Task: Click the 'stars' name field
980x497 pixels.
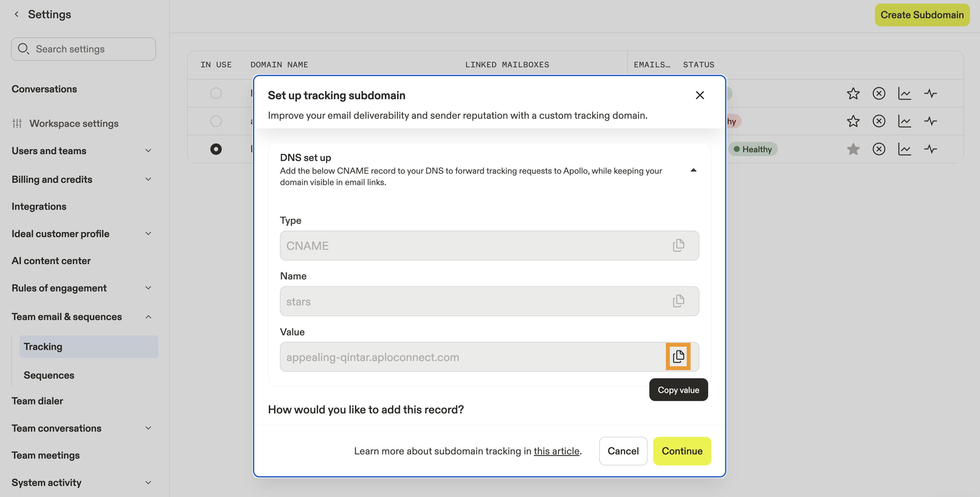Action: point(489,301)
